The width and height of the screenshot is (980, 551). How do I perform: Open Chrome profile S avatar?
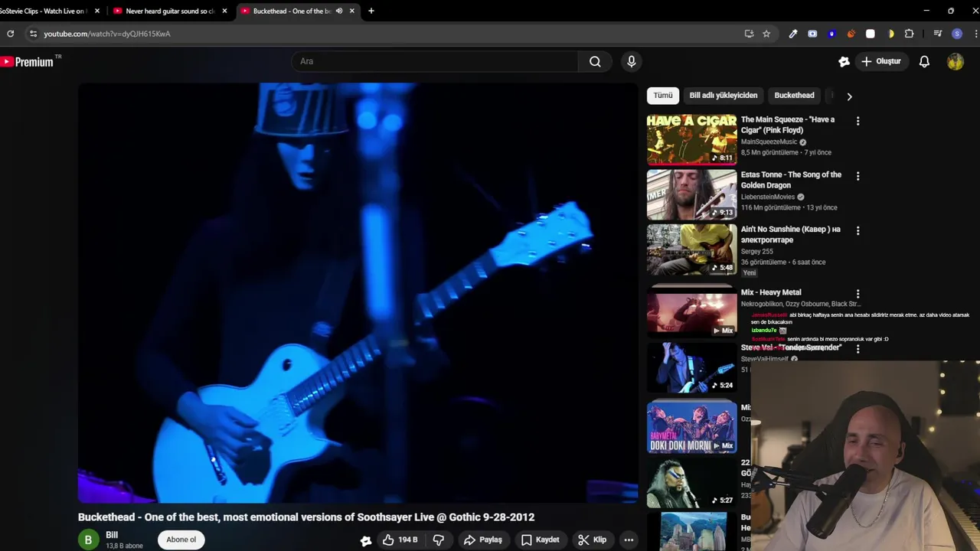[957, 34]
